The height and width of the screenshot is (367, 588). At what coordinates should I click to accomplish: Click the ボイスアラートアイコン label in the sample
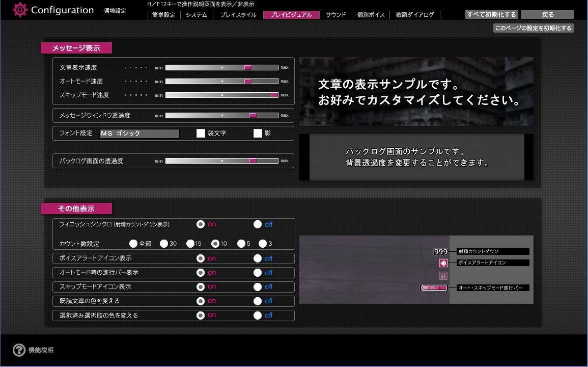click(493, 263)
